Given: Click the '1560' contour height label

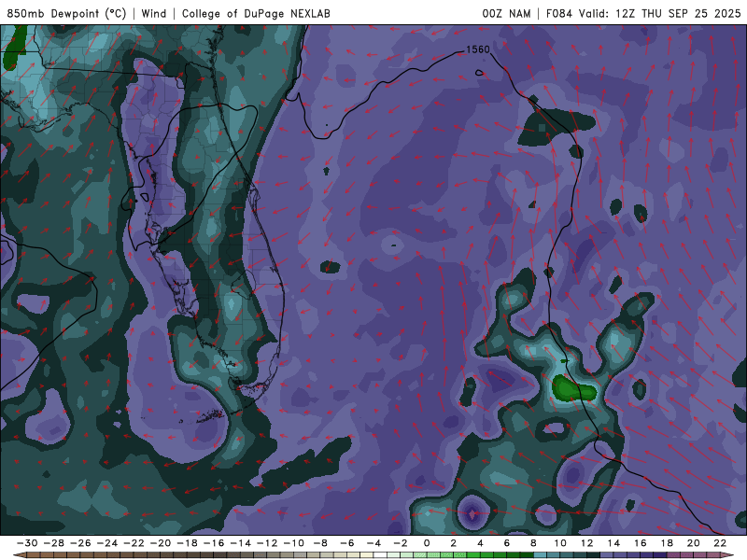Looking at the screenshot, I should tap(478, 49).
